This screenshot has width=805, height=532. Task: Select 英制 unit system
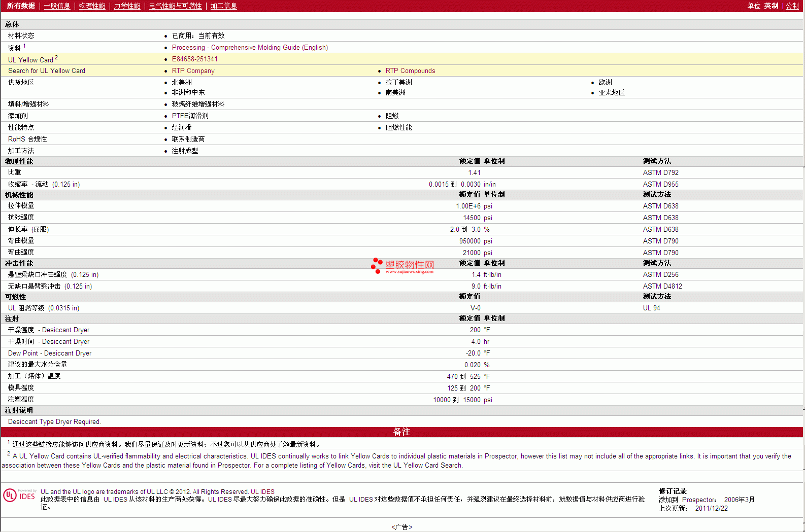[771, 6]
